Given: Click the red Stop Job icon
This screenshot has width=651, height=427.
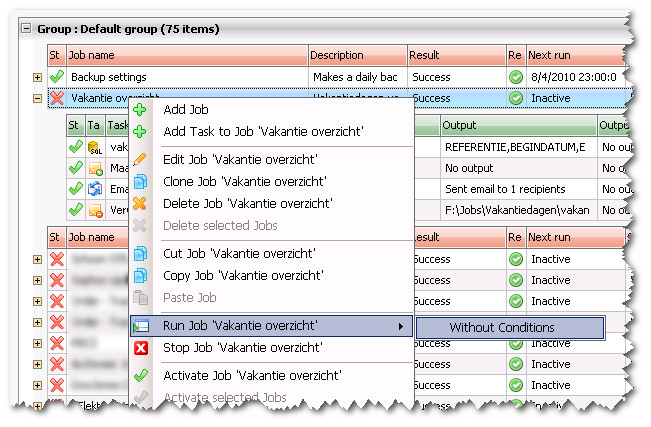Looking at the screenshot, I should click(x=141, y=348).
